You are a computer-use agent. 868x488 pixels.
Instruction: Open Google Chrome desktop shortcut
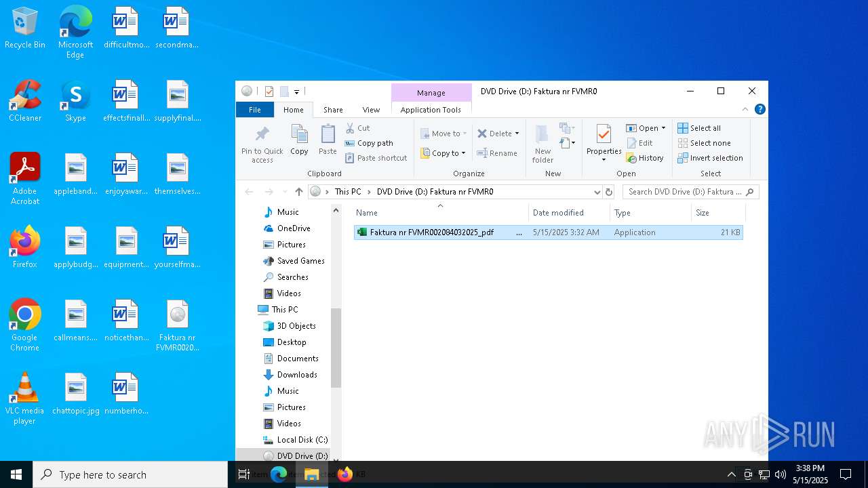pyautogui.click(x=25, y=325)
